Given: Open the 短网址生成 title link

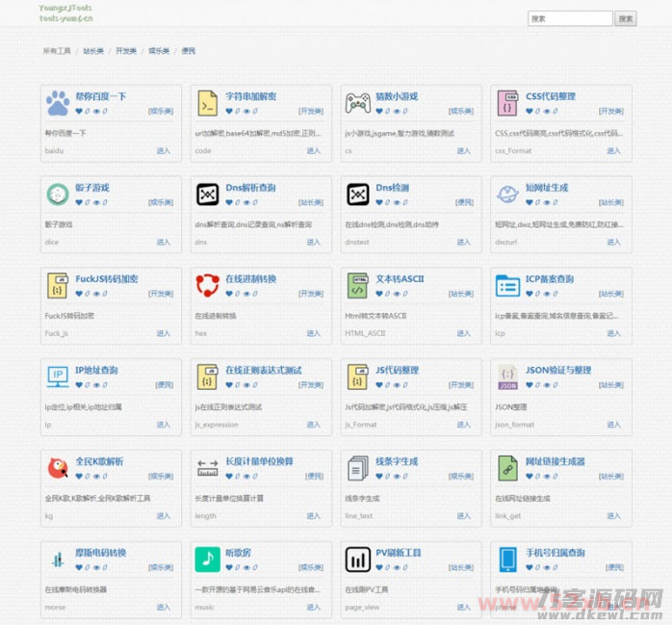Looking at the screenshot, I should click(547, 188).
